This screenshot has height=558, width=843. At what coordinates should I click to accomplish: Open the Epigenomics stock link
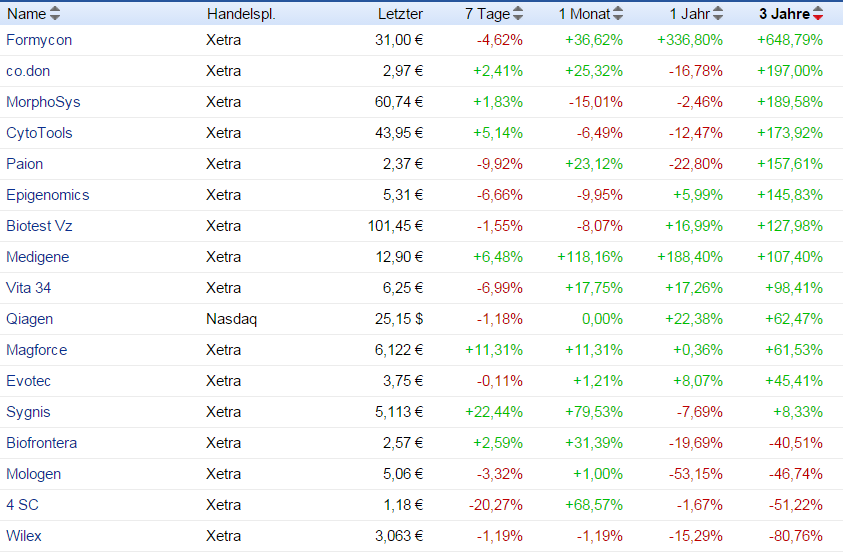point(47,195)
